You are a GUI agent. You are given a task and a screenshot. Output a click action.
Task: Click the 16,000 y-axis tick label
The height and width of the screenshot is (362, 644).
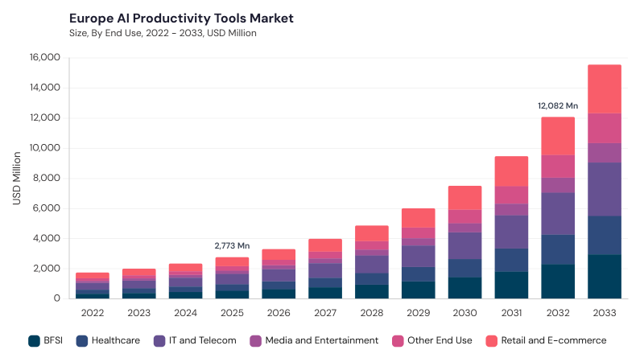(x=45, y=57)
